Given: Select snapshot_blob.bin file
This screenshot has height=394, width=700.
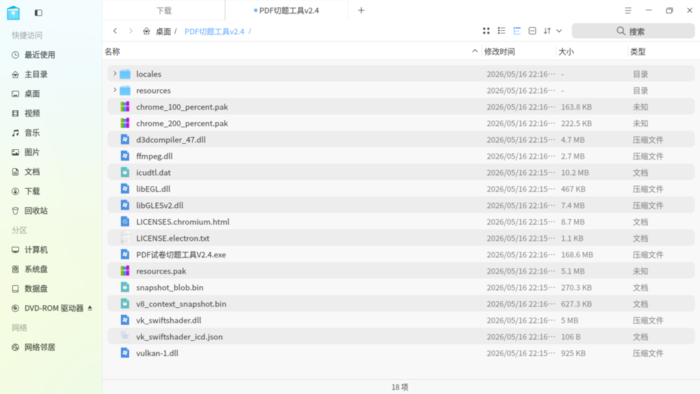Looking at the screenshot, I should (401, 287).
